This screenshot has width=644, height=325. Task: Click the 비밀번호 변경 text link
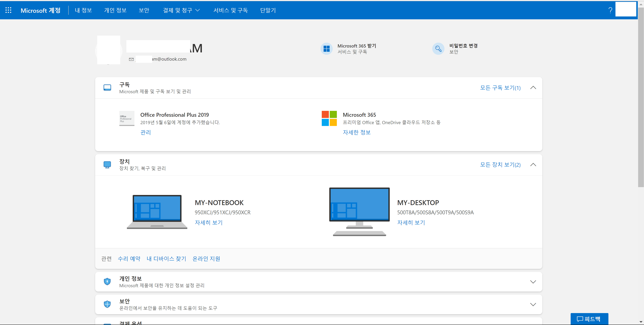463,46
